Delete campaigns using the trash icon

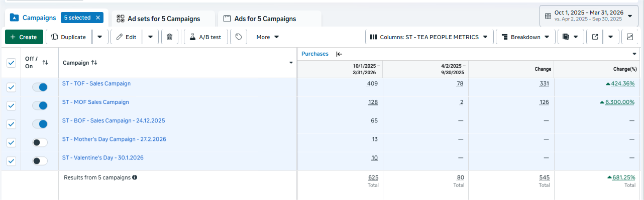pyautogui.click(x=170, y=37)
